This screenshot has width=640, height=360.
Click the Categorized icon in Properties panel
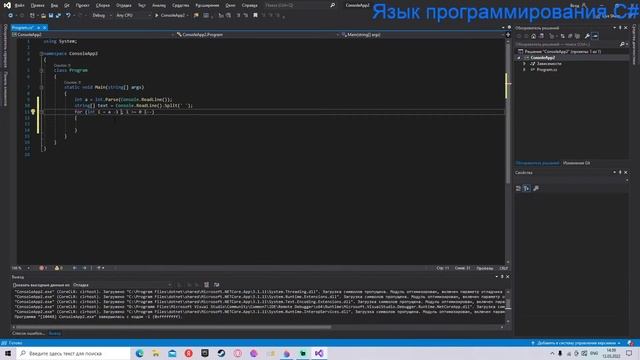pos(518,189)
